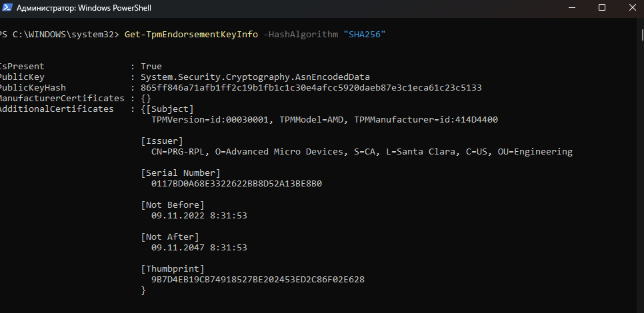Click the Get-TpmEndorsementKeyInfo command text

click(191, 35)
